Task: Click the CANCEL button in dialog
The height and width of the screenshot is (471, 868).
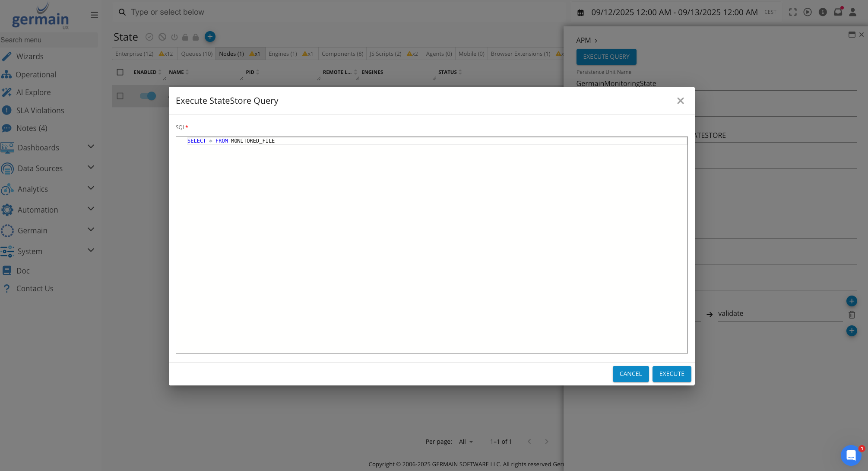Action: [630, 374]
